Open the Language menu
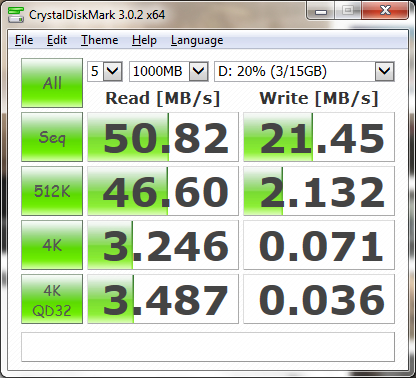This screenshot has height=378, width=416. click(197, 40)
